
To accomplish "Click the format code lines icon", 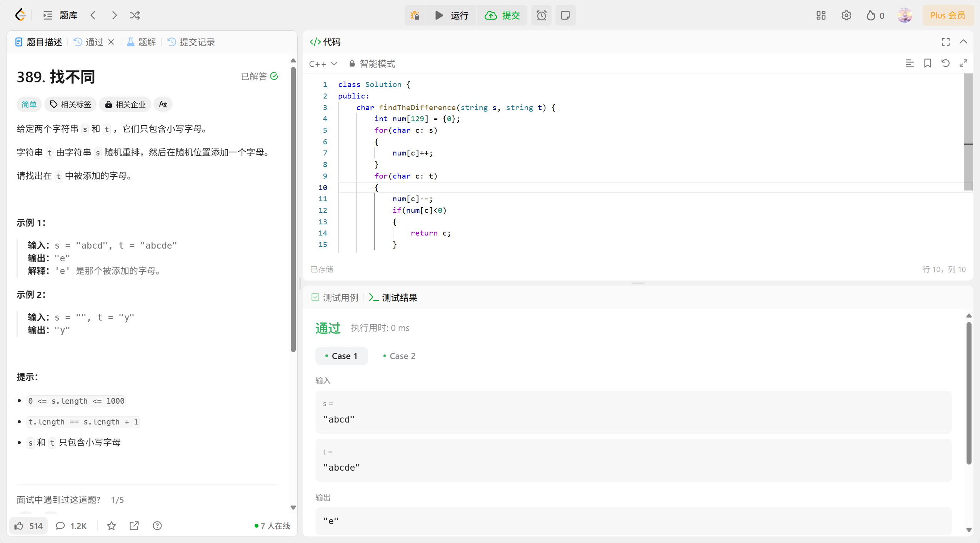I will pyautogui.click(x=909, y=63).
